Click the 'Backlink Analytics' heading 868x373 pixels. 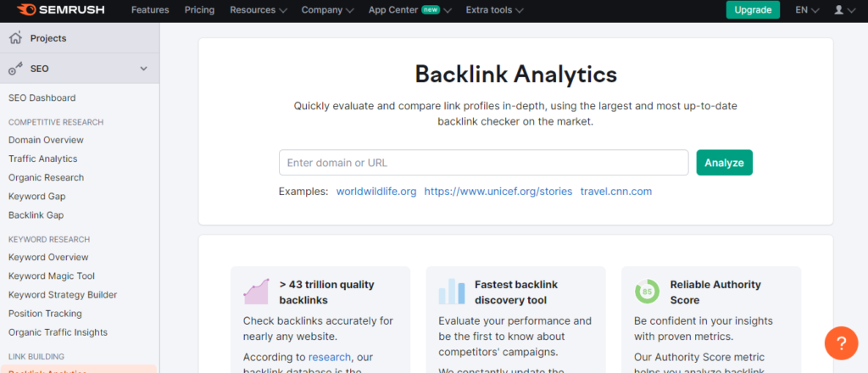coord(516,75)
